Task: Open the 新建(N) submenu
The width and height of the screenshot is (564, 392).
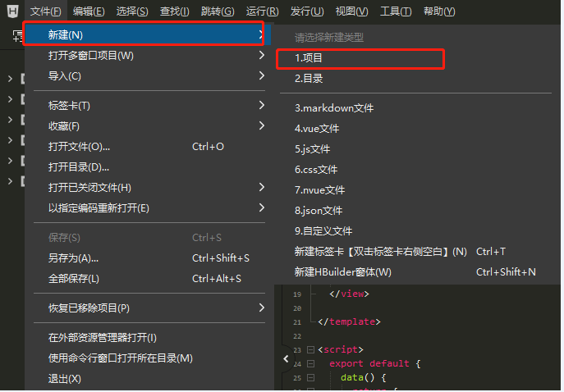Action: [x=144, y=34]
